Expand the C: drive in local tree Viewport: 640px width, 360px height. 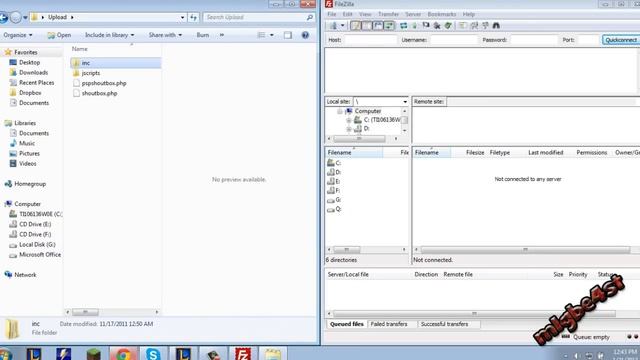(x=349, y=120)
